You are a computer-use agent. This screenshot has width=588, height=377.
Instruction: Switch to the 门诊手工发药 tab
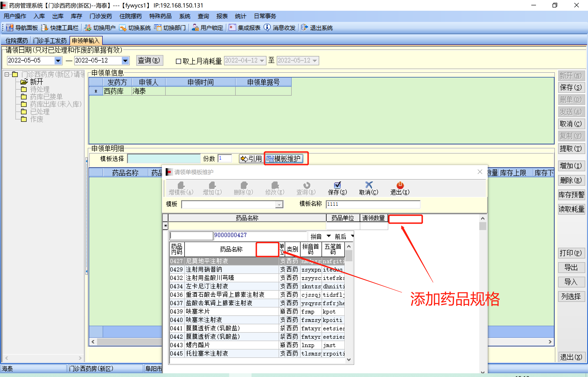[x=50, y=40]
